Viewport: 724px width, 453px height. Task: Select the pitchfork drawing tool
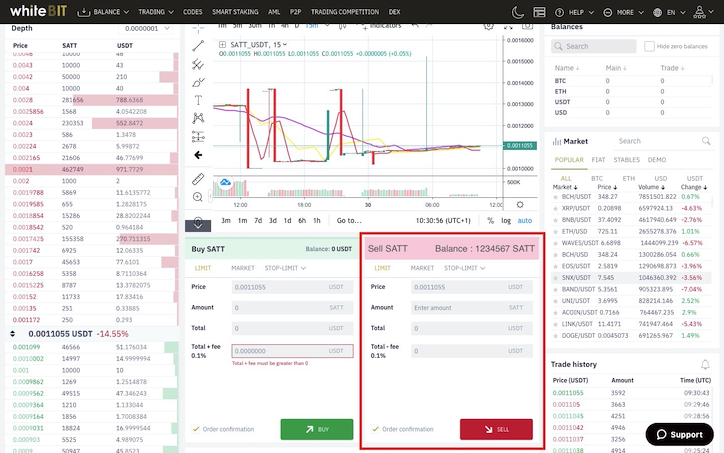(x=198, y=64)
